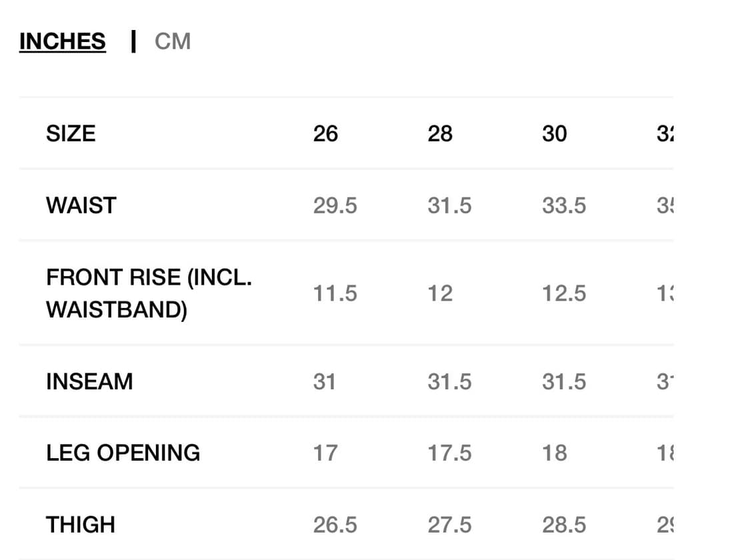Click leg opening value 18
750x560 pixels.
pos(555,453)
